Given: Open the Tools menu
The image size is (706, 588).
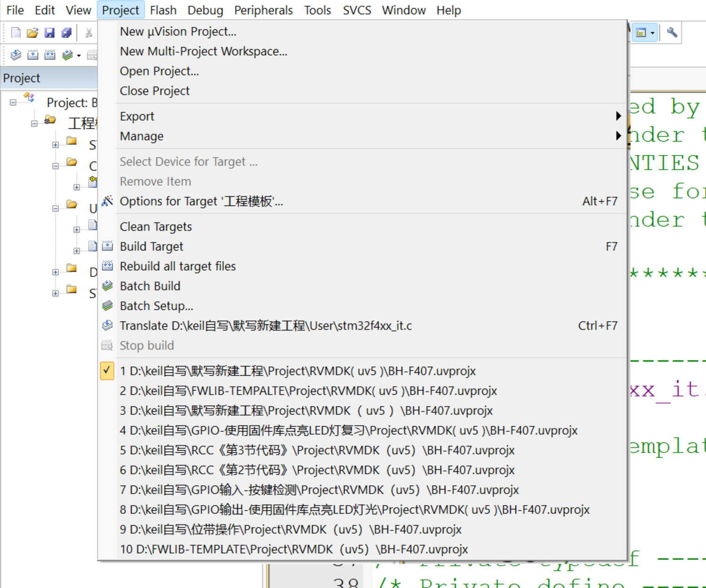Looking at the screenshot, I should pyautogui.click(x=317, y=10).
